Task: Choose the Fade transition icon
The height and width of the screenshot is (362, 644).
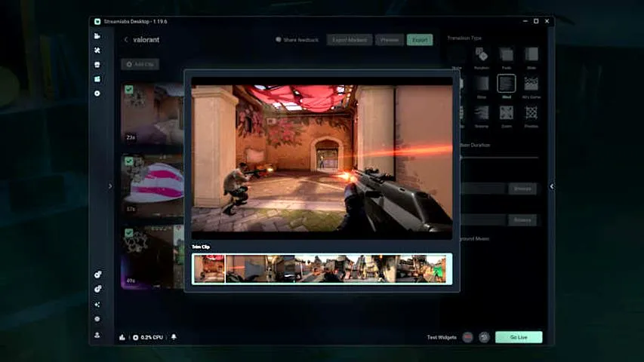Action: [507, 54]
